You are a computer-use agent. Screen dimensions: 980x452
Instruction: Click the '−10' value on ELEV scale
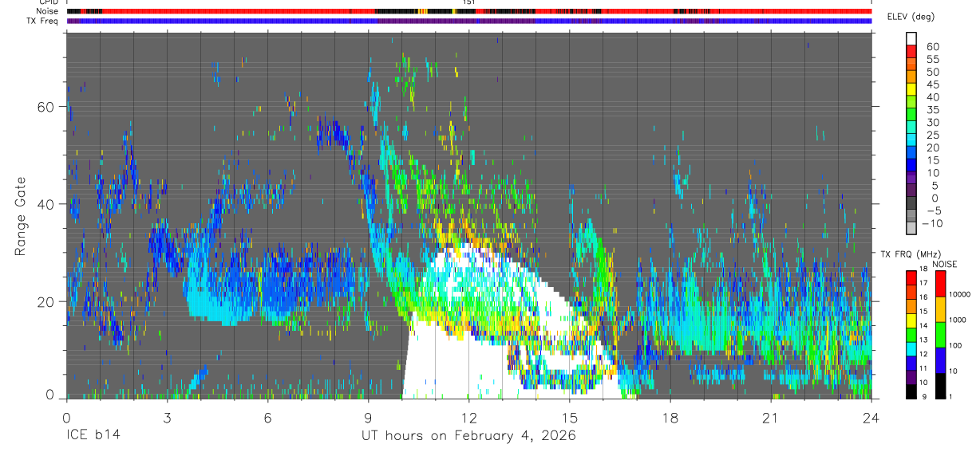click(932, 223)
